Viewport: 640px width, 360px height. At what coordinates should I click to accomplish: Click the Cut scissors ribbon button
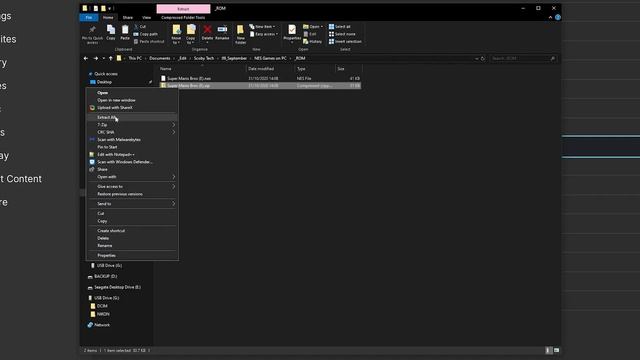point(140,27)
